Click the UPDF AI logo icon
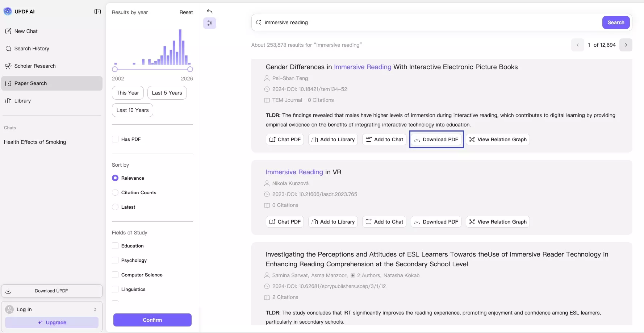This screenshot has height=333, width=644. pos(8,12)
